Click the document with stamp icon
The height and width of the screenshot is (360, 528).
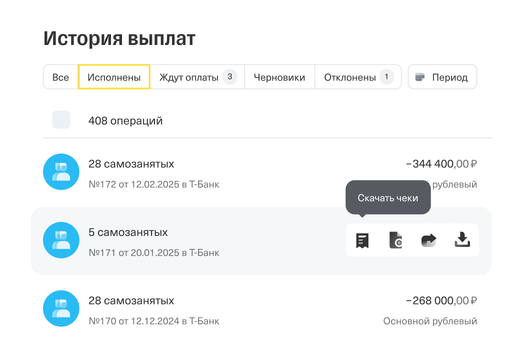(x=396, y=240)
